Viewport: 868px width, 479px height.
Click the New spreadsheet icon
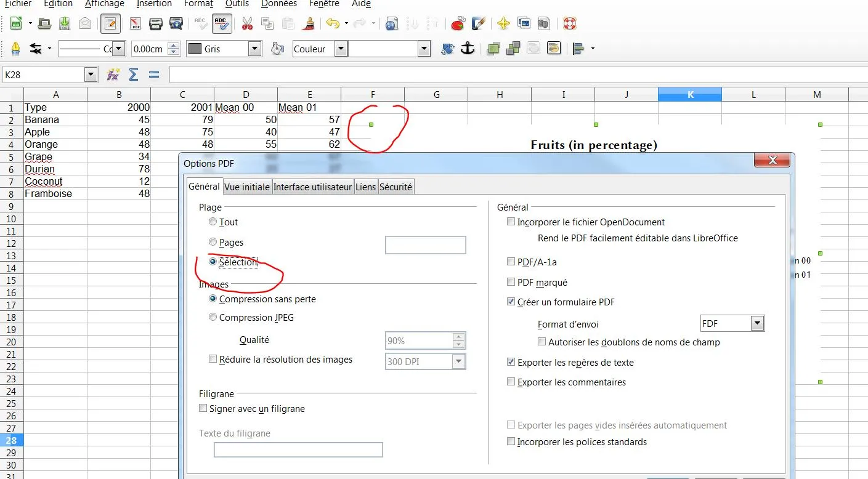[16, 24]
